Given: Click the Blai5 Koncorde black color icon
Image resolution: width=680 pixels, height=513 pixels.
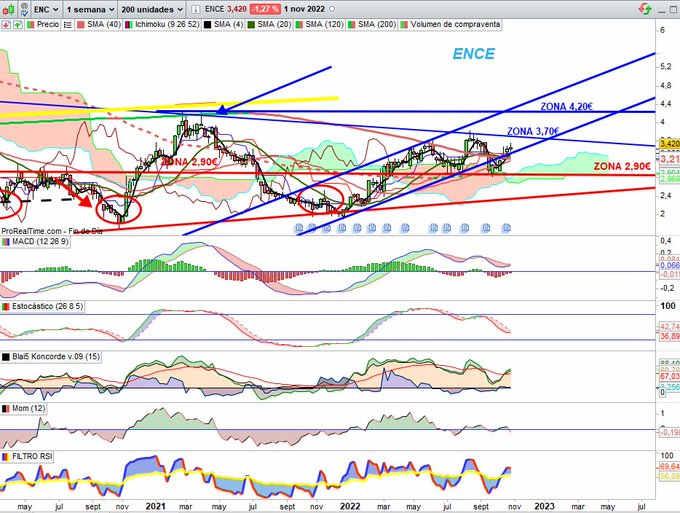Looking at the screenshot, I should coord(6,357).
